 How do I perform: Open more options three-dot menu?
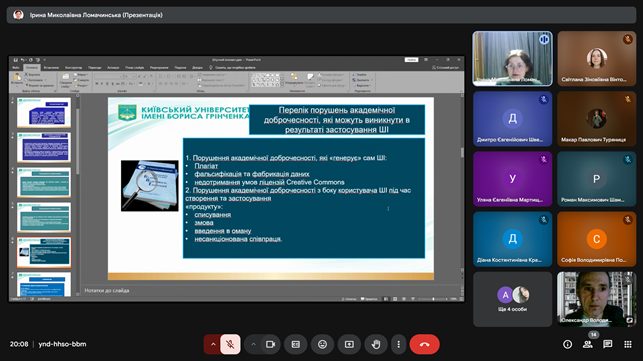pos(398,344)
